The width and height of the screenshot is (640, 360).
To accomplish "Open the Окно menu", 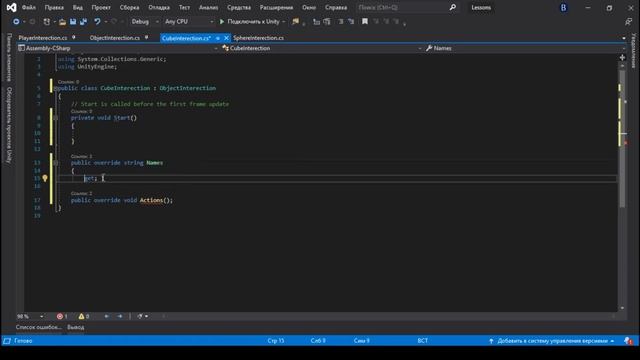I will (309, 7).
